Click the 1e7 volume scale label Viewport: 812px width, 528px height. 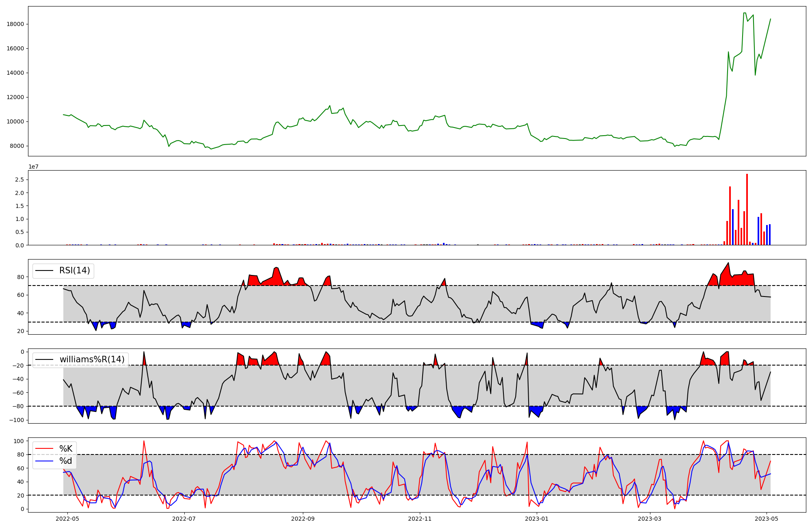33,167
